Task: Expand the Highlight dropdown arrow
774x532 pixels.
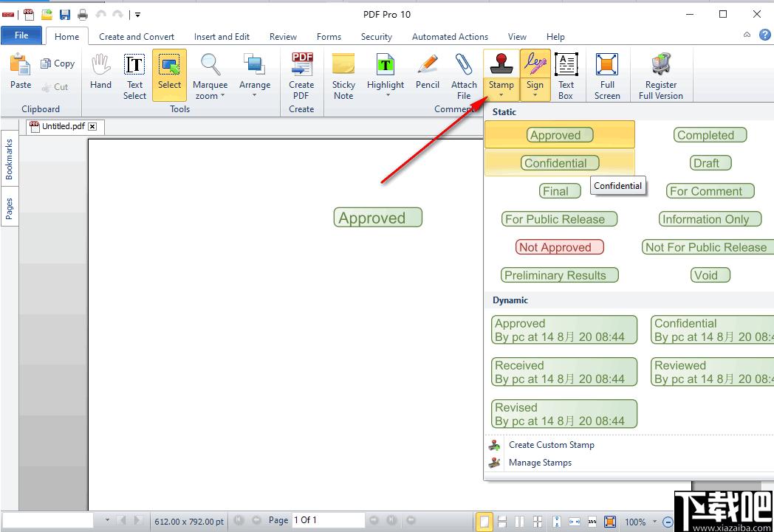Action: [x=386, y=96]
